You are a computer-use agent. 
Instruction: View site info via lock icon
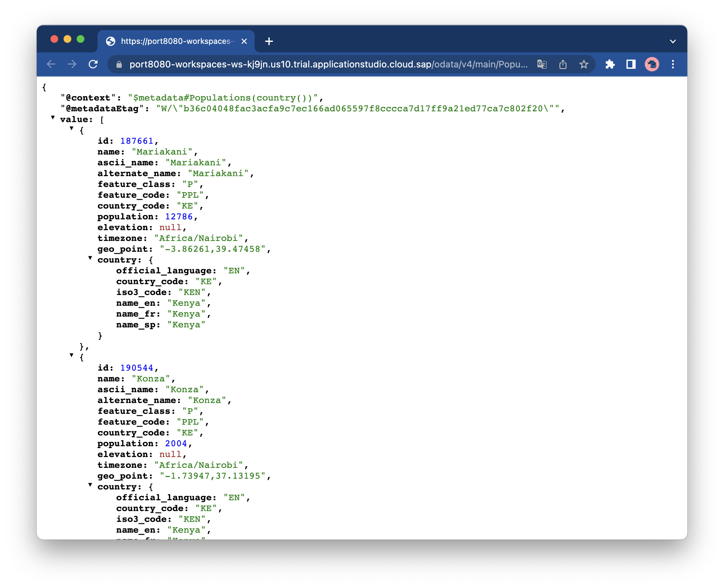(x=119, y=65)
